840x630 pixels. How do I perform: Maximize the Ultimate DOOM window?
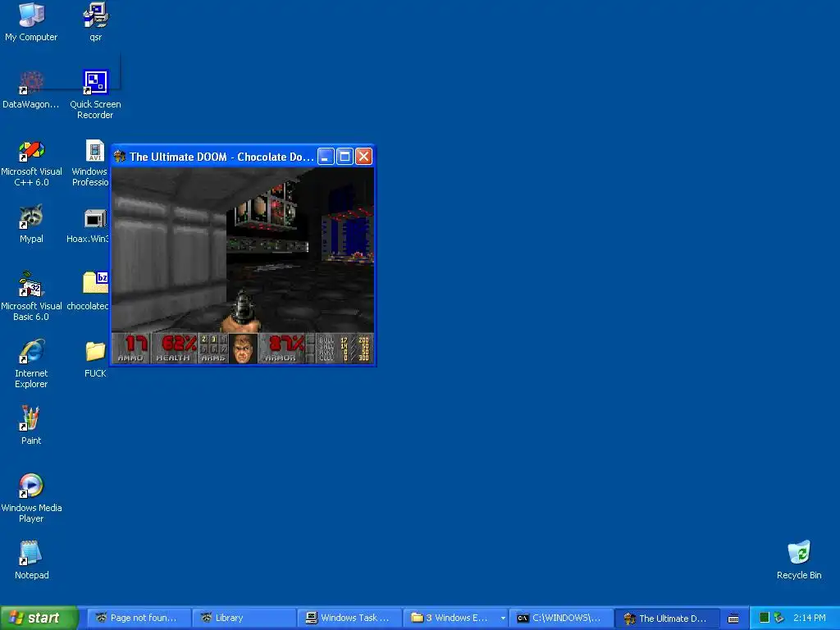point(345,157)
